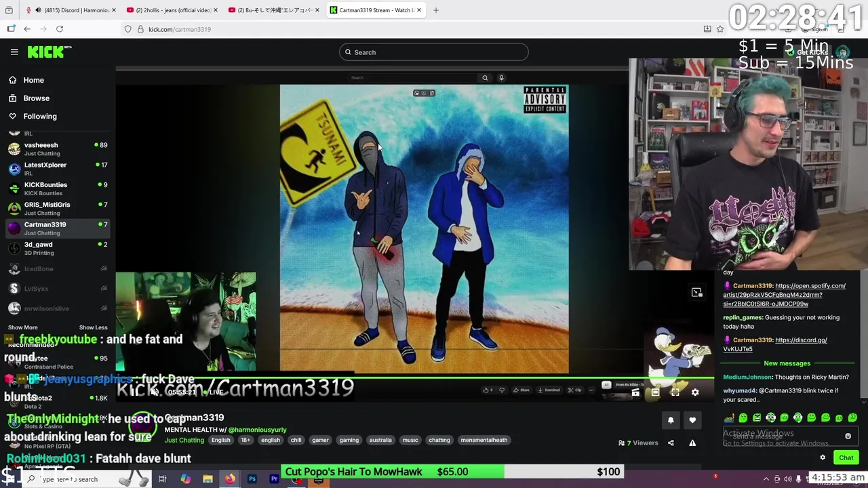Click the music tag
The image size is (868, 488).
coord(410,441)
